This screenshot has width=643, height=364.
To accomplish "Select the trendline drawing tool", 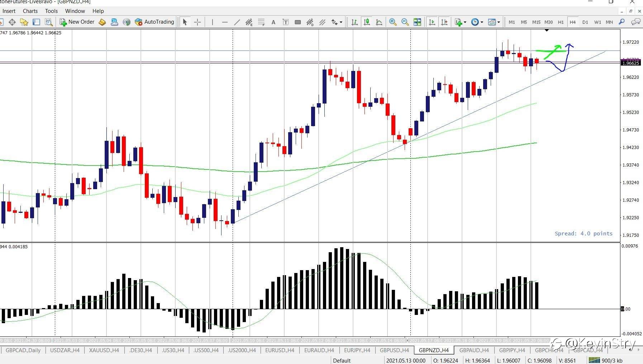I will [237, 22].
